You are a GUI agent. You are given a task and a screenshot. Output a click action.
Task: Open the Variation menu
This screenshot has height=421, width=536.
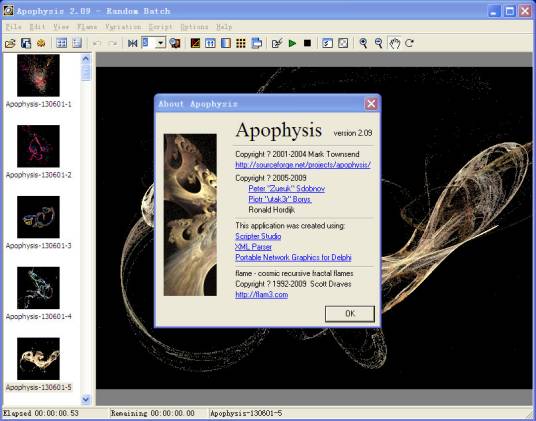pos(123,27)
